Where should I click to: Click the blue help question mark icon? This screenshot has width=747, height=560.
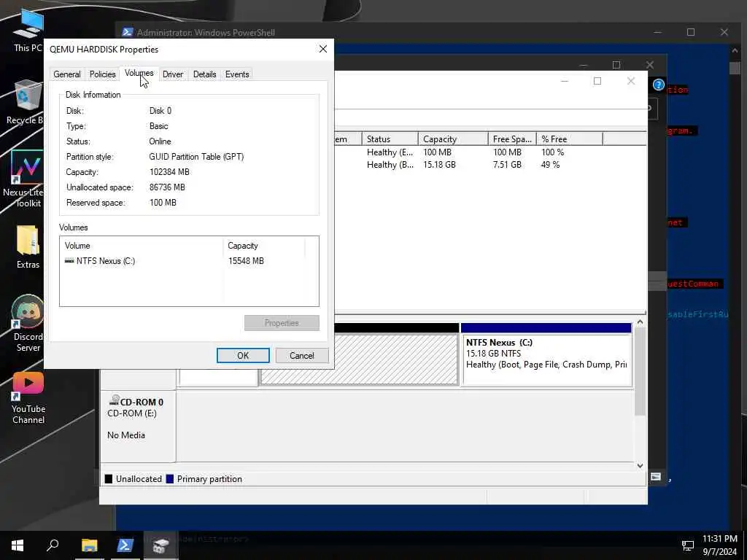pos(659,85)
